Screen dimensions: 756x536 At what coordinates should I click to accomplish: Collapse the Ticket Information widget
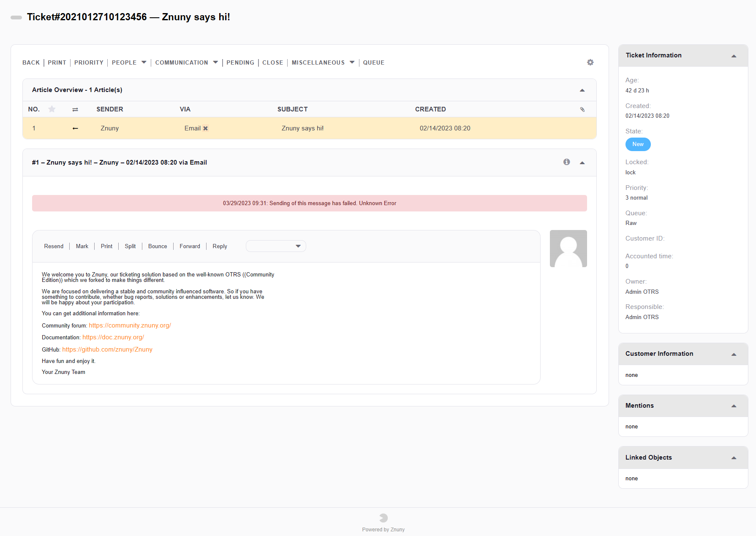point(734,56)
